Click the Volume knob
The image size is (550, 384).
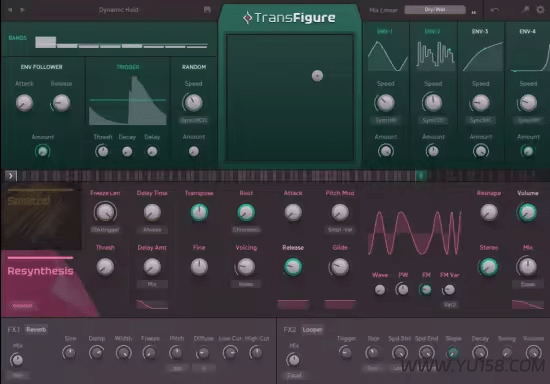point(528,213)
